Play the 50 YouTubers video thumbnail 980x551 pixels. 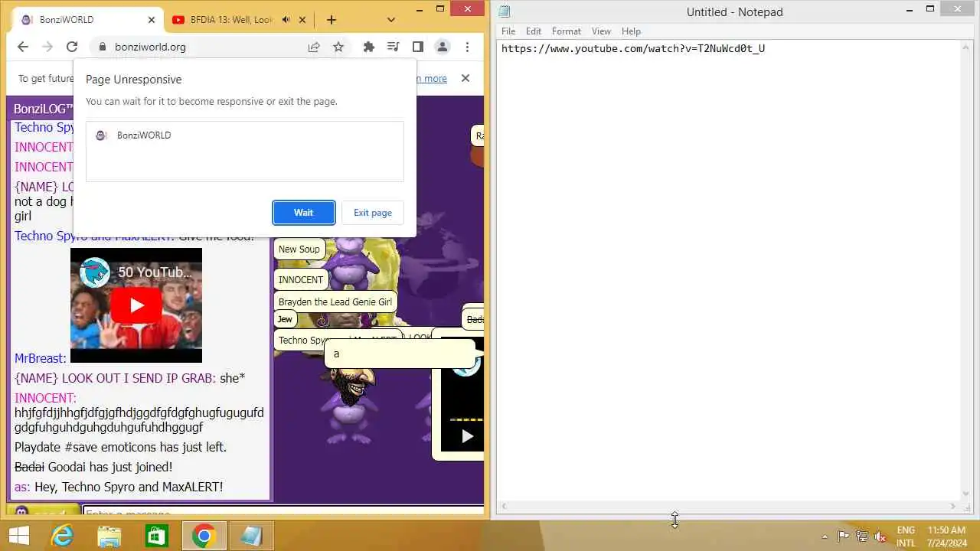pyautogui.click(x=136, y=305)
